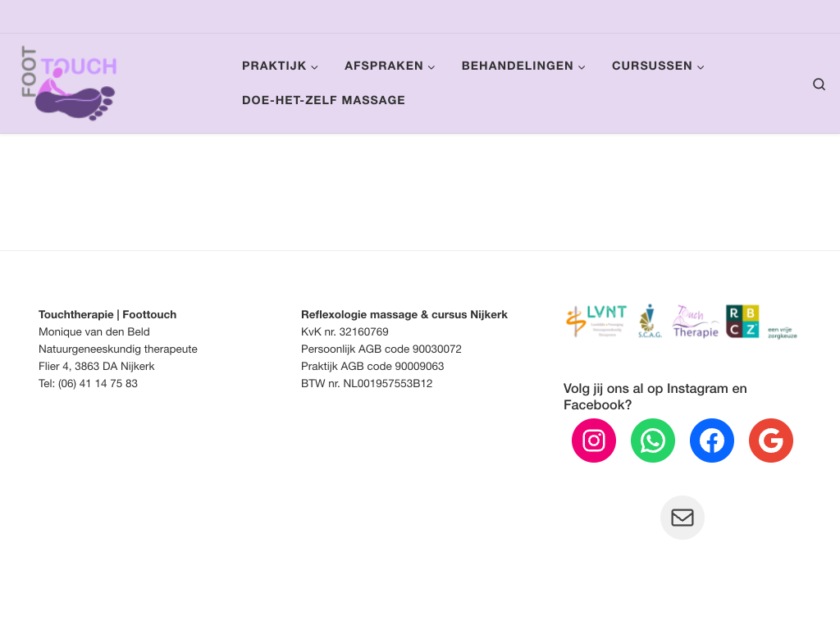Go to the Cursussen menu item

tap(651, 66)
